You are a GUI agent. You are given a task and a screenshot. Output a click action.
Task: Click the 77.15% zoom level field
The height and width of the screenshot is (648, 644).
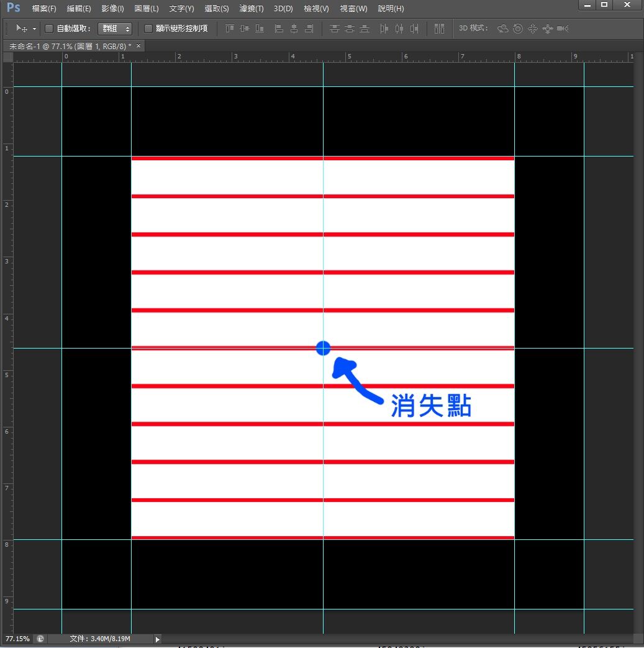[17, 639]
